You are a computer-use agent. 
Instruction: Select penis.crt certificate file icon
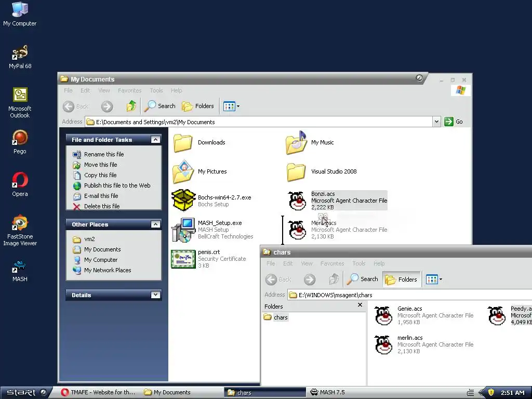(183, 259)
